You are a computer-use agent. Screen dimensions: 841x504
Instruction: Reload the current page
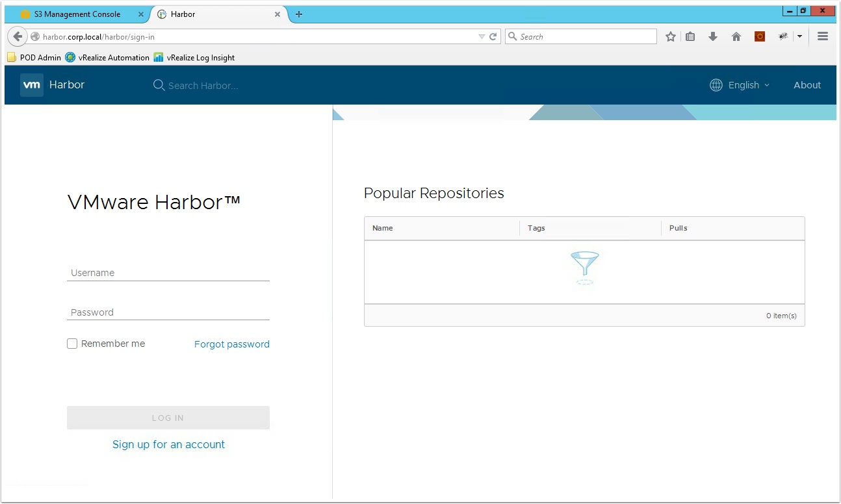click(493, 37)
